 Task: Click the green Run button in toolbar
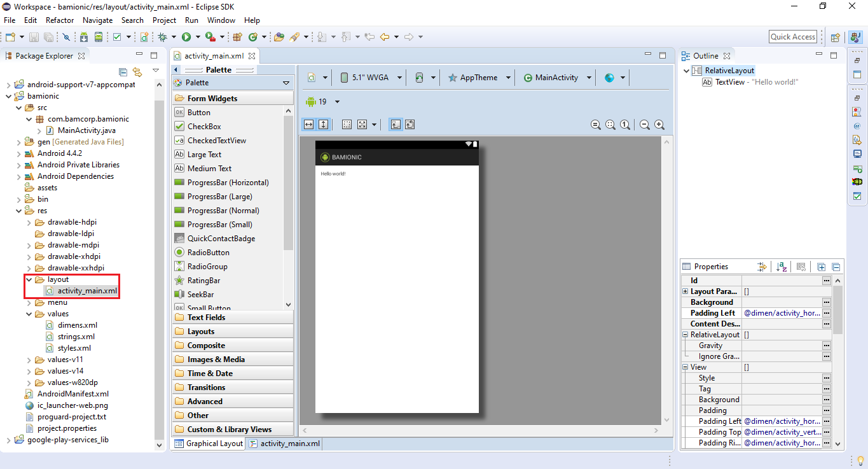186,38
